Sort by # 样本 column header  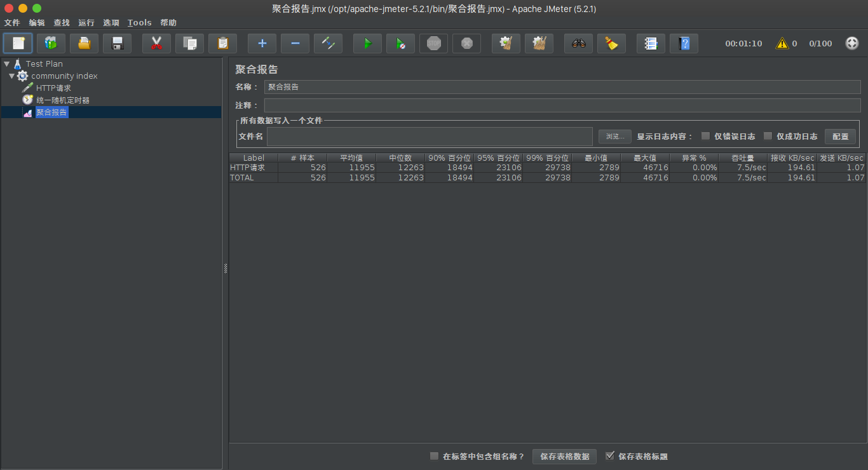pos(302,158)
